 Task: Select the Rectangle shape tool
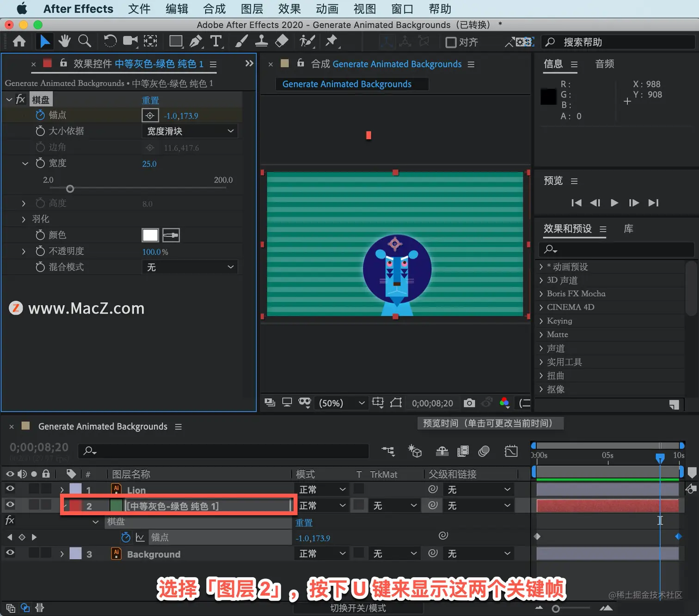click(x=176, y=42)
